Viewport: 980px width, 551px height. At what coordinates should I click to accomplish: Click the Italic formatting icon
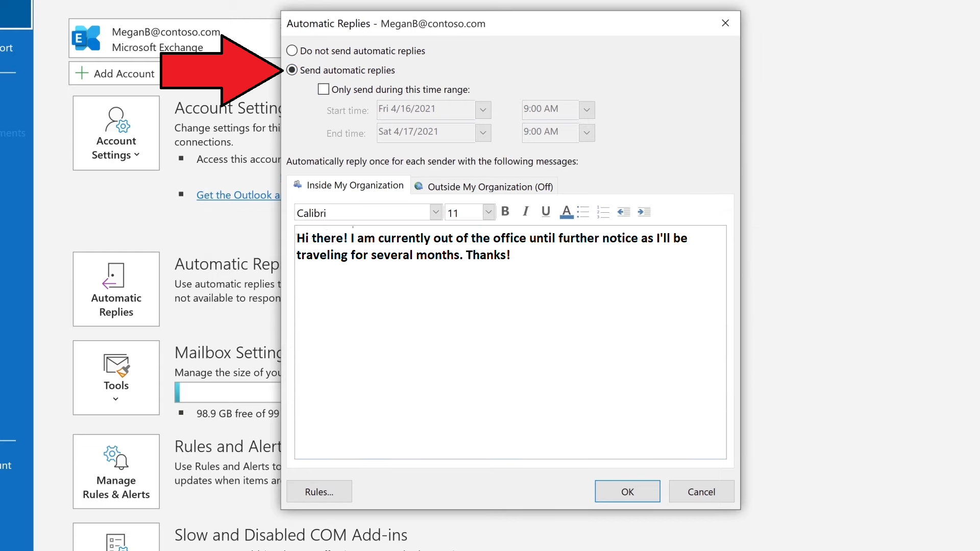coord(526,211)
